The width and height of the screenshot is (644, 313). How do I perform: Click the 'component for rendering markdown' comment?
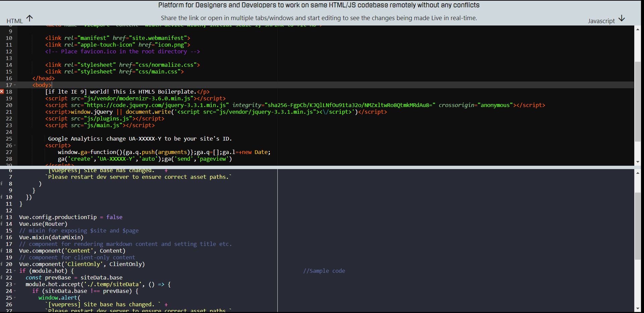(125, 244)
